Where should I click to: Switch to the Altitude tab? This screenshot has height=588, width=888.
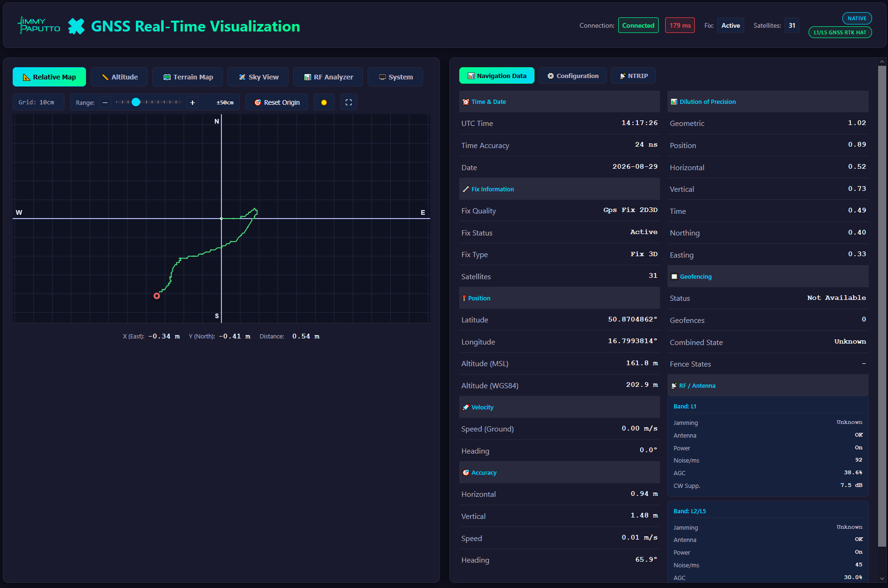[x=119, y=77]
